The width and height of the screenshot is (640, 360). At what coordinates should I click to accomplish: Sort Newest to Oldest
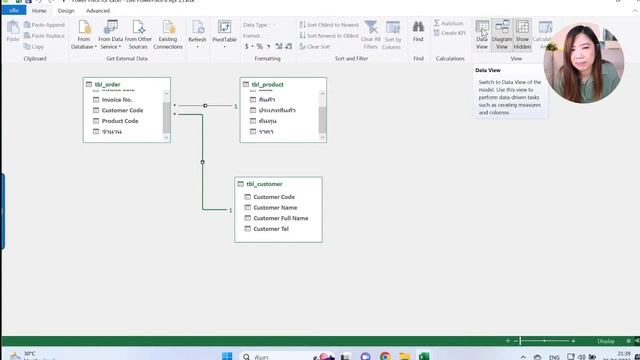(x=329, y=36)
